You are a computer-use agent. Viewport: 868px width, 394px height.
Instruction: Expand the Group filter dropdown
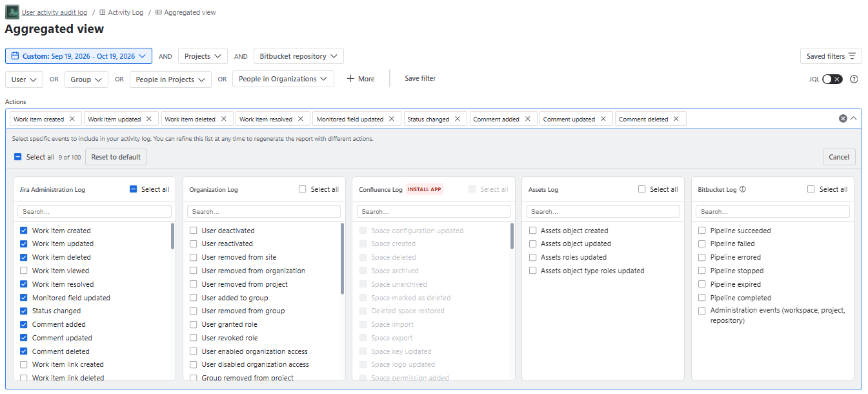[x=86, y=79]
